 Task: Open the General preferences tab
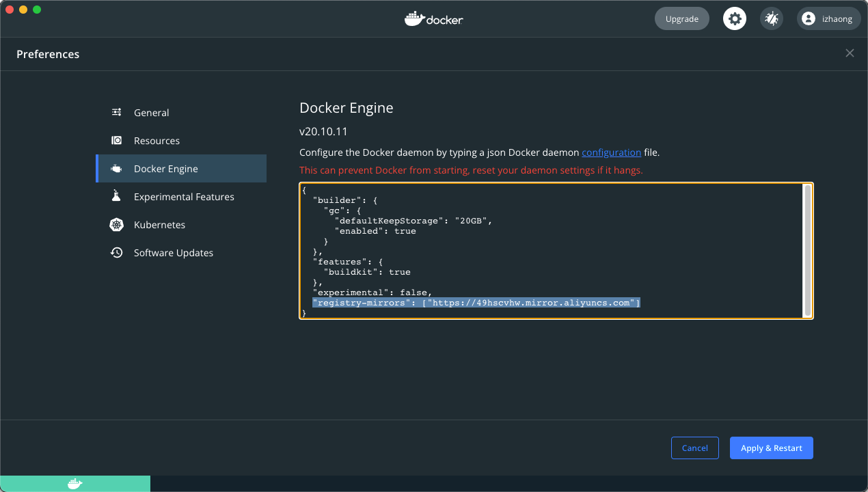[x=151, y=113]
